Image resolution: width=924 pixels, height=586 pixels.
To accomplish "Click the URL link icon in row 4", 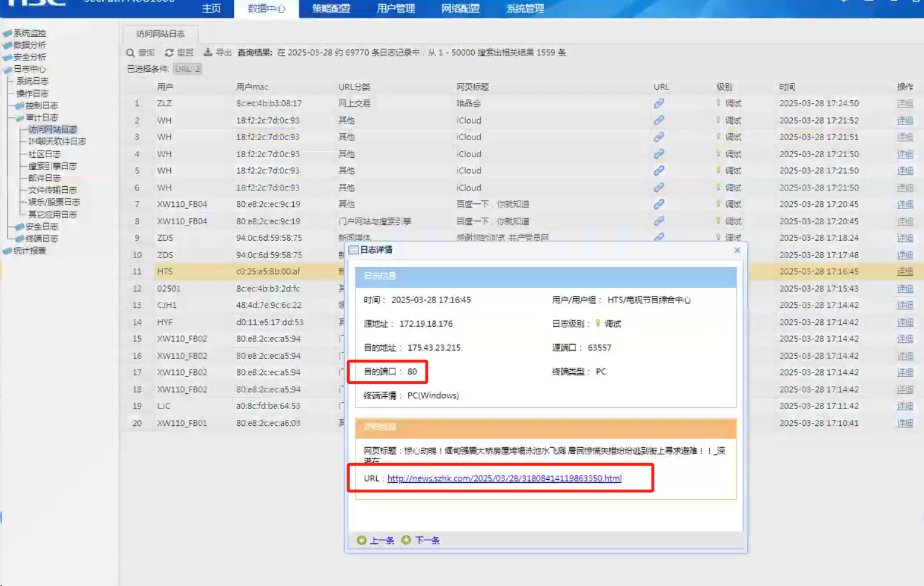I will point(659,154).
